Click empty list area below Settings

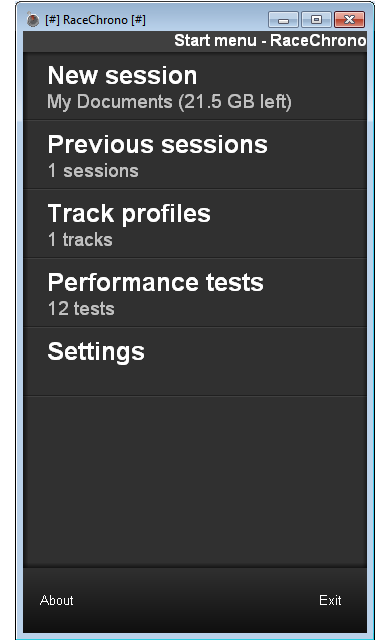[x=195, y=482]
